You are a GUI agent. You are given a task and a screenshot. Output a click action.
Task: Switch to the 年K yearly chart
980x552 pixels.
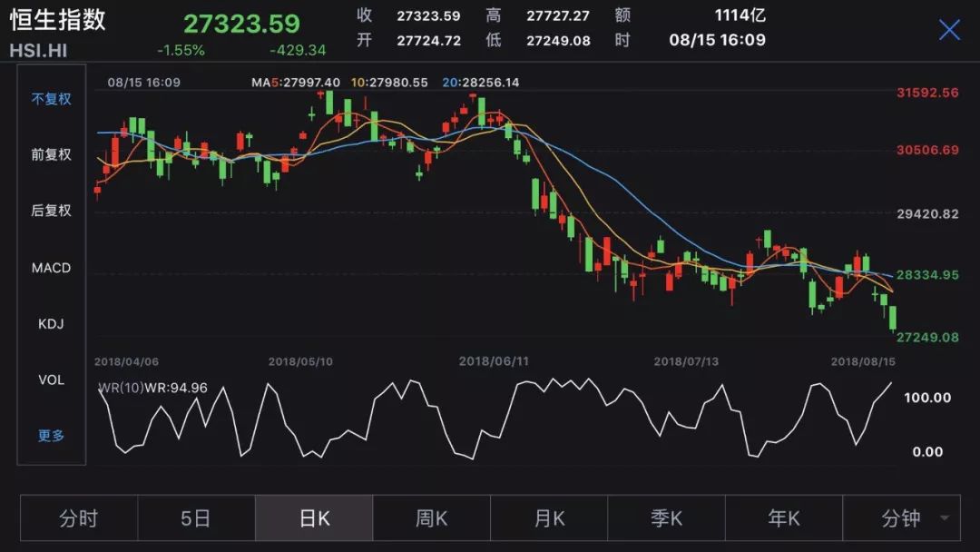coord(783,517)
